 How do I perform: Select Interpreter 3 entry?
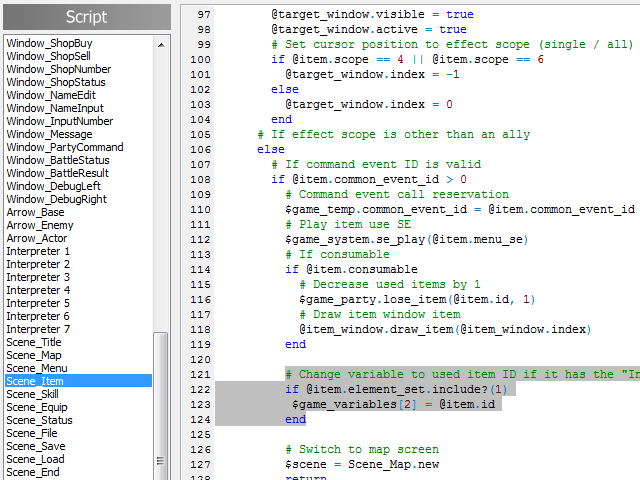[38, 277]
